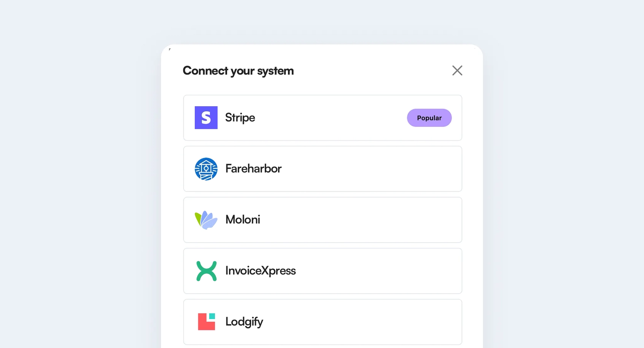Close the Connect your system dialog

[457, 70]
